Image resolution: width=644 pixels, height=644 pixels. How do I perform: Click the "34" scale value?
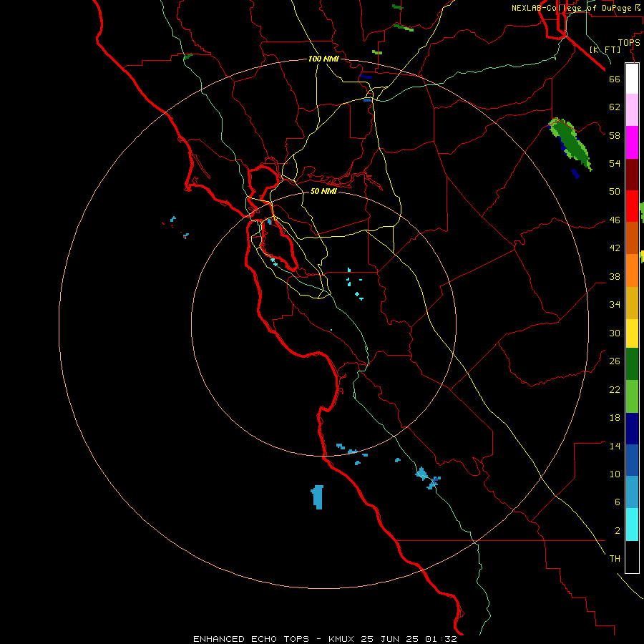pos(615,304)
